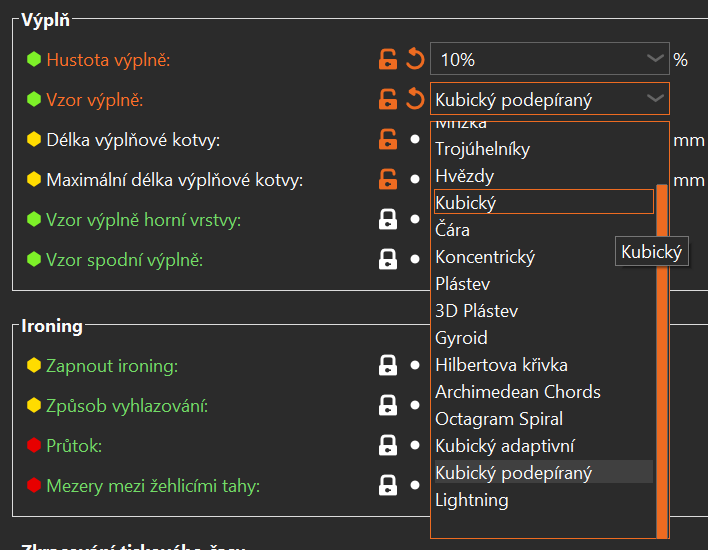Click the lock icon beside Vzor výplně
Viewport: 708px width, 550px height.
click(x=387, y=99)
